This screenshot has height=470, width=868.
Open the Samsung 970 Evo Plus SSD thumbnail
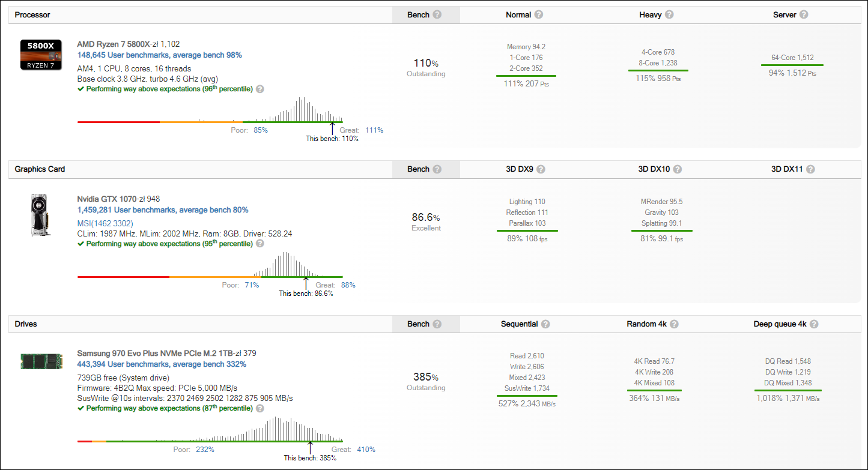(41, 361)
